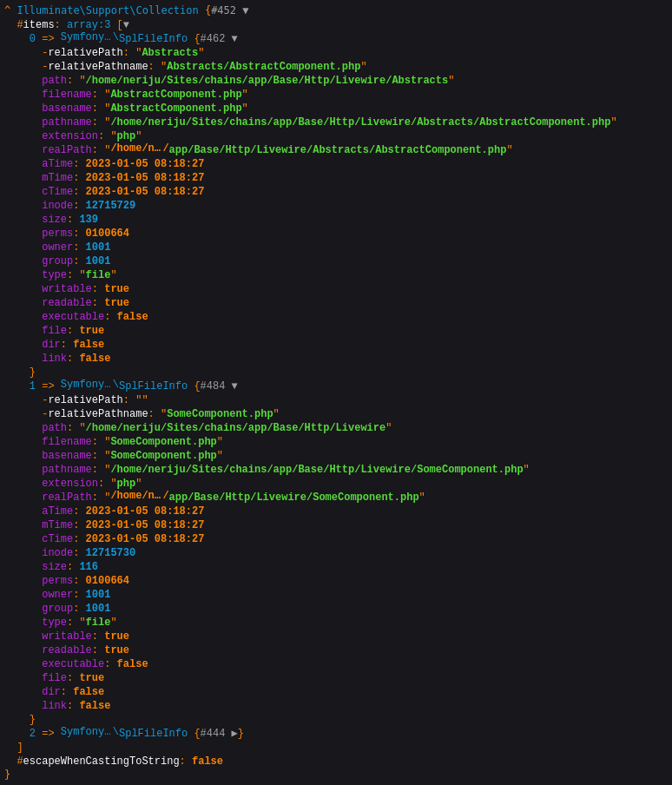Viewport: 672px width, 785px height.
Task: Collapse the SplFileInfo #484 entry arrow
Action: (x=234, y=386)
